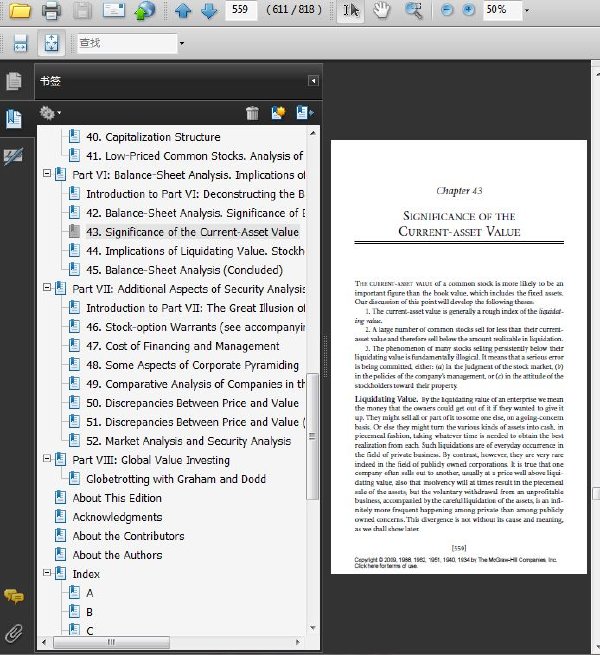Toggle the bookmarks panel icon in sidebar

14,119
